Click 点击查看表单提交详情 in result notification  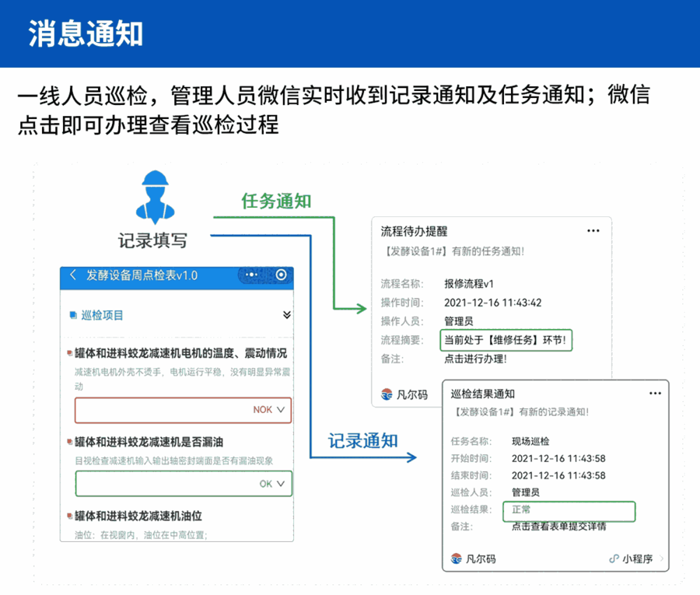pos(558,527)
